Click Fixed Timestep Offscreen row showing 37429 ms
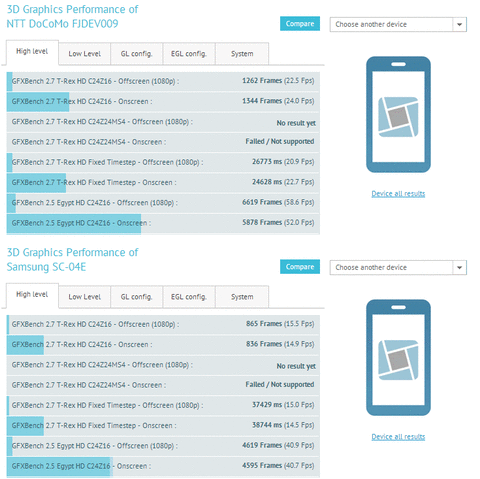This screenshot has width=480, height=479. (163, 405)
